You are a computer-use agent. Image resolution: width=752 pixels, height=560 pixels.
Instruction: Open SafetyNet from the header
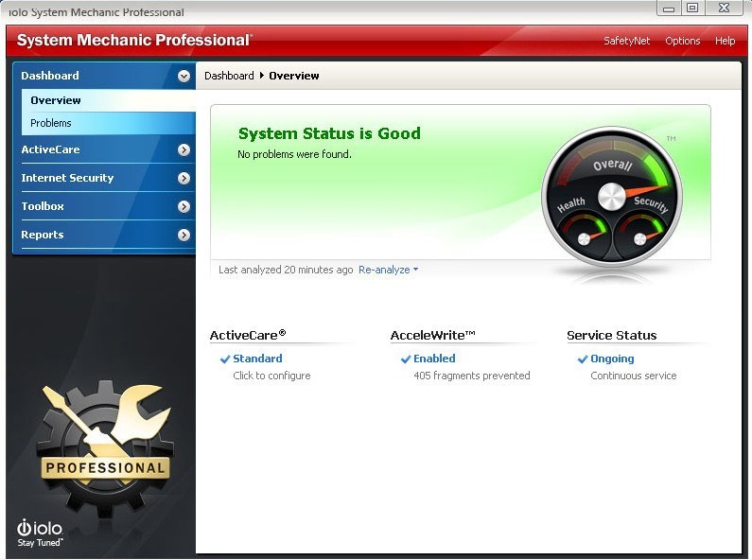tap(627, 41)
